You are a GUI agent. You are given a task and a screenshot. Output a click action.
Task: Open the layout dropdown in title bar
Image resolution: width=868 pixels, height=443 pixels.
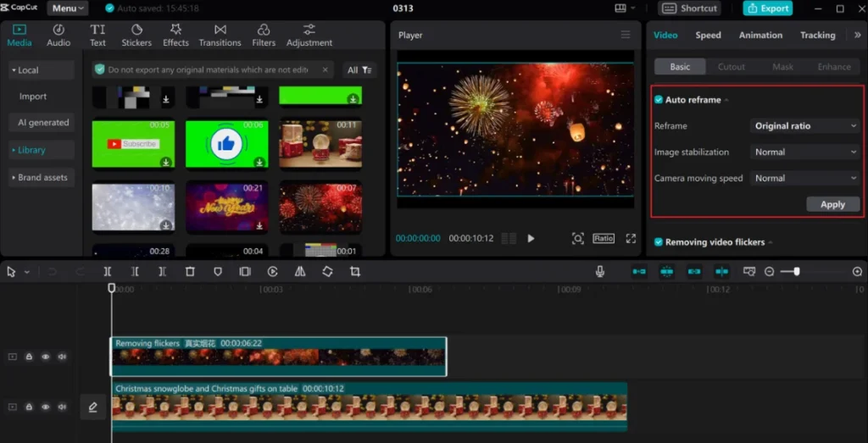coord(625,8)
